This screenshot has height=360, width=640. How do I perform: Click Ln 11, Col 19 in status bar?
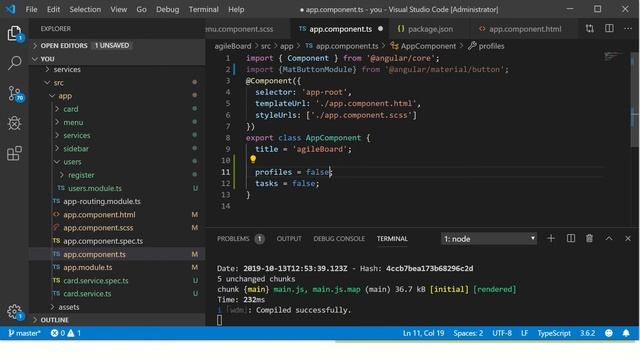(423, 333)
